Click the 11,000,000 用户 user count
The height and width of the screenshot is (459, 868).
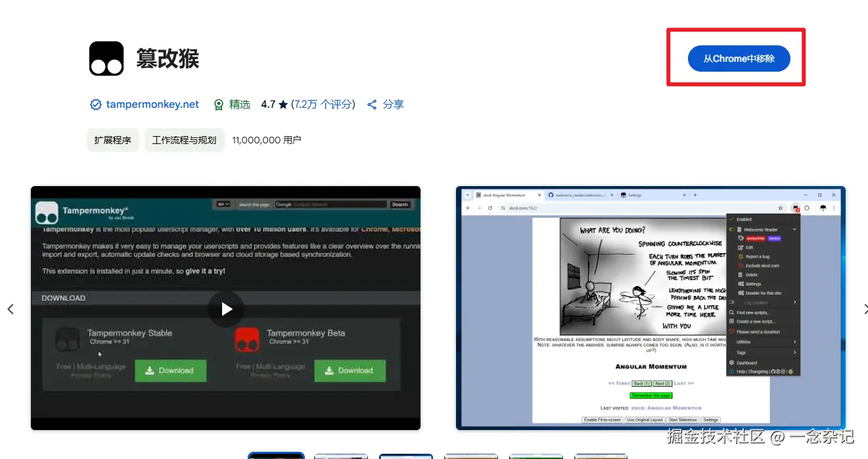point(267,140)
